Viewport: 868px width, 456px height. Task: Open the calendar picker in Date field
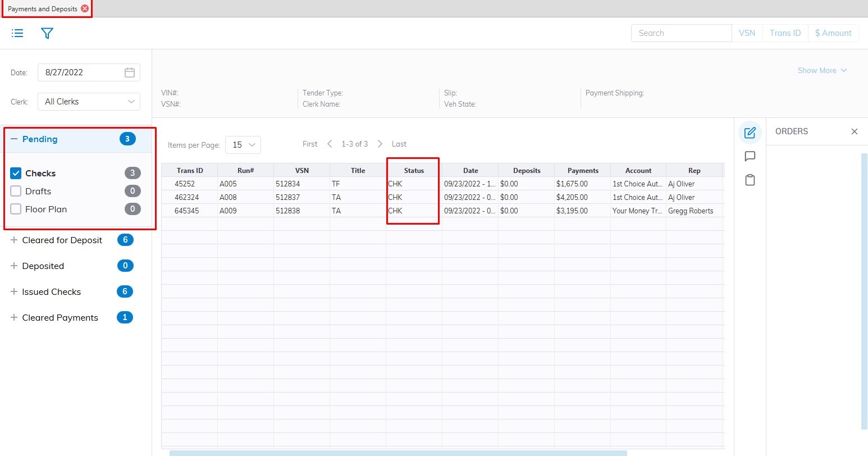click(x=130, y=72)
